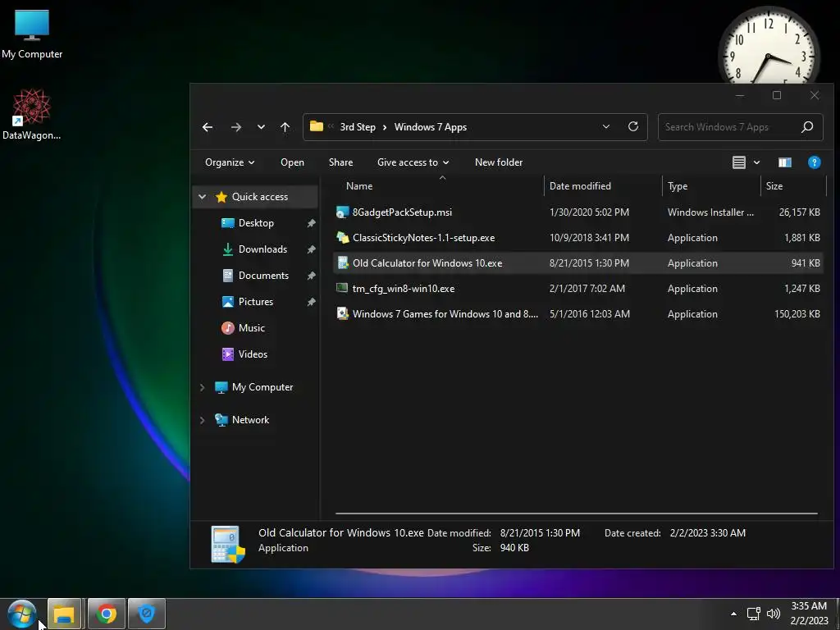The height and width of the screenshot is (630, 840).
Task: Click Windows 7 Apps in the breadcrumb
Action: 430,127
